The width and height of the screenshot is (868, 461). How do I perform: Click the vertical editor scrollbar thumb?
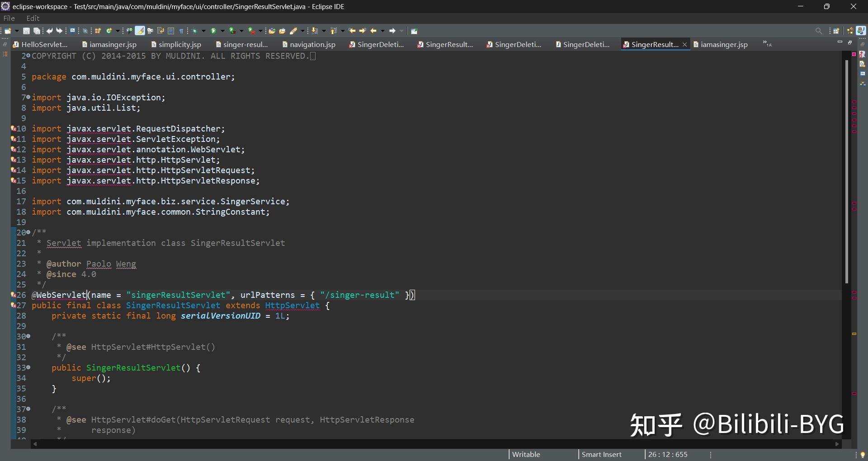point(846,171)
